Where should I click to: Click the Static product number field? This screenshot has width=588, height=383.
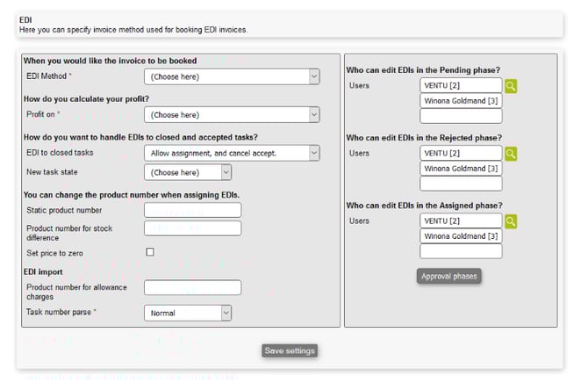[x=192, y=210]
